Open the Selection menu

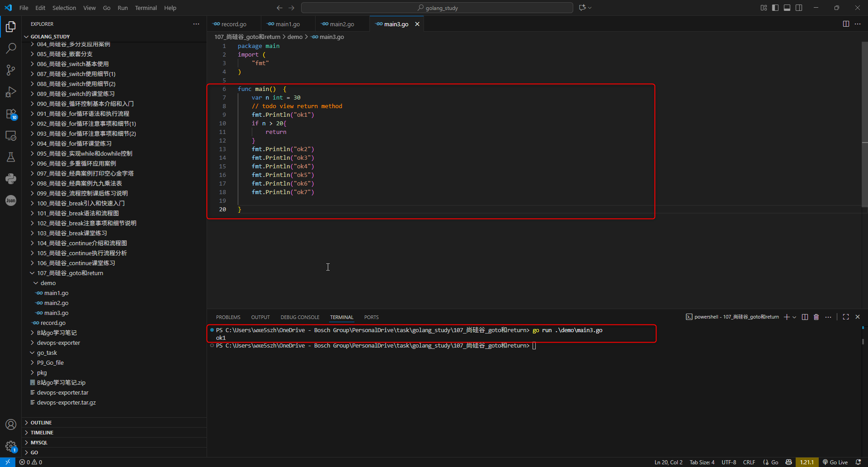click(64, 8)
